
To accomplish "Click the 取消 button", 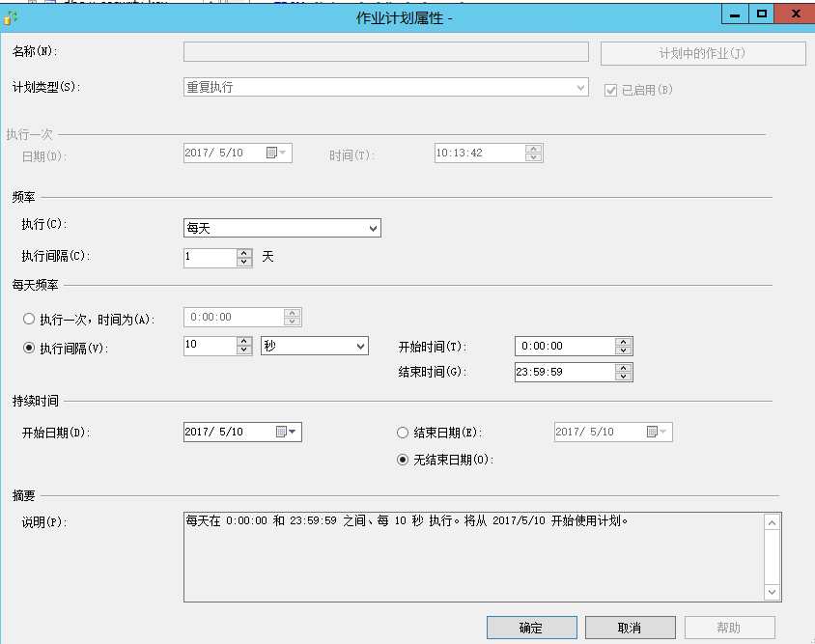I will click(630, 627).
